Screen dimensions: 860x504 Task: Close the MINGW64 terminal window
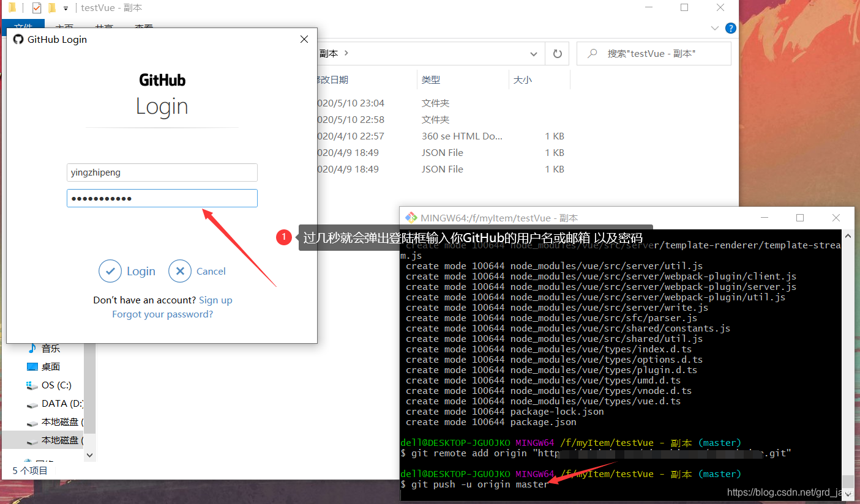[x=836, y=218]
